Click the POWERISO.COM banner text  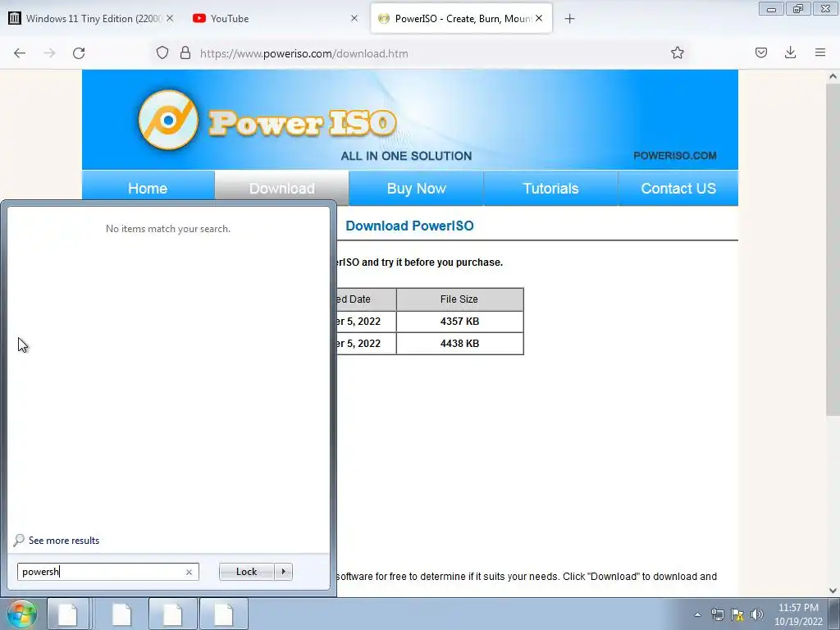click(675, 156)
